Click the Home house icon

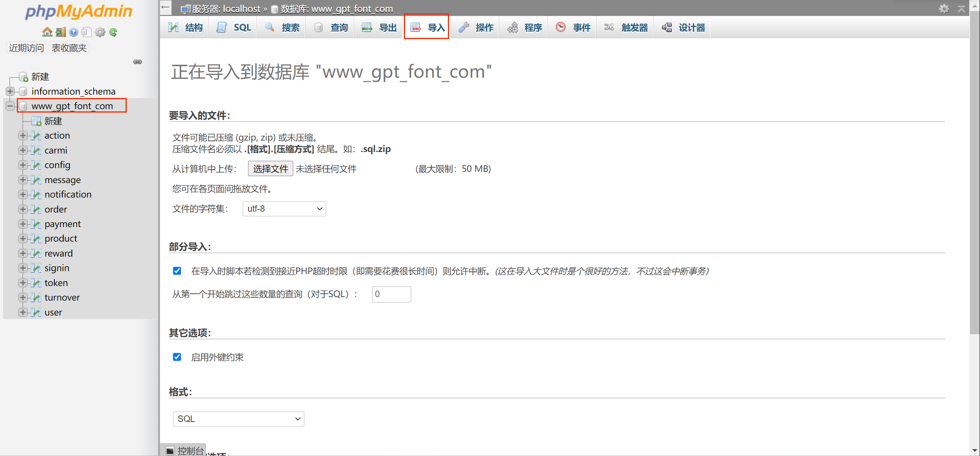pyautogui.click(x=47, y=32)
